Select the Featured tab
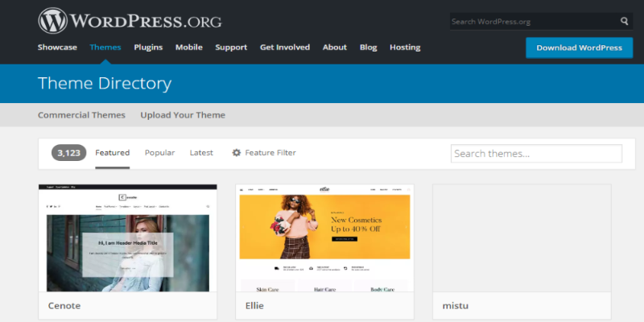The width and height of the screenshot is (644, 322). point(113,153)
